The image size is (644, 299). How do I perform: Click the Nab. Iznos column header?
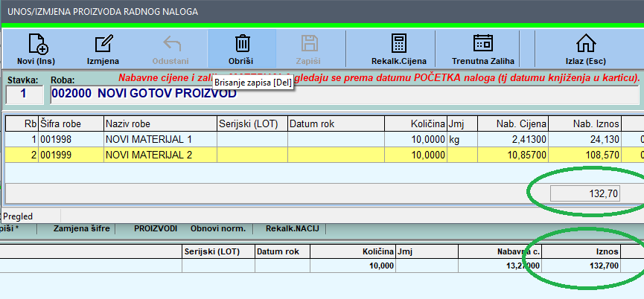[585, 124]
